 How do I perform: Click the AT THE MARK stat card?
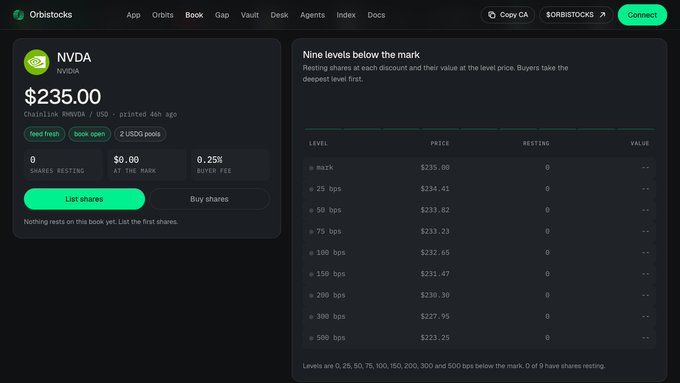(147, 164)
